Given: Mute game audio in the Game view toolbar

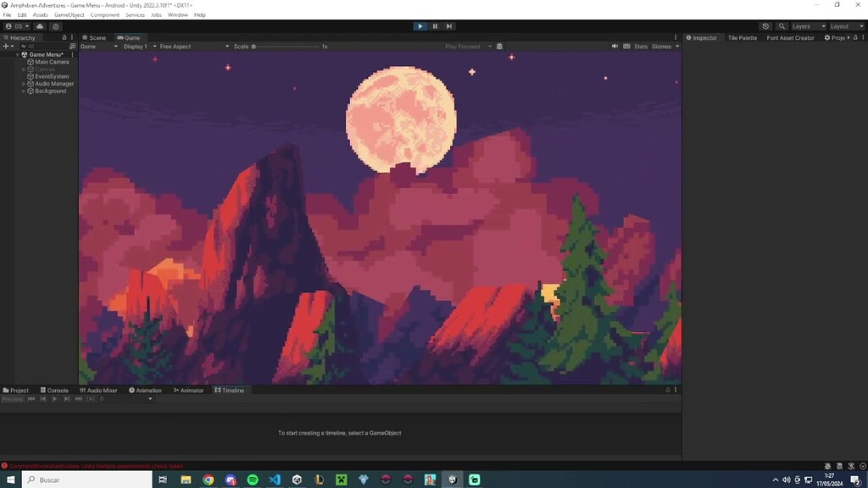Looking at the screenshot, I should (614, 47).
